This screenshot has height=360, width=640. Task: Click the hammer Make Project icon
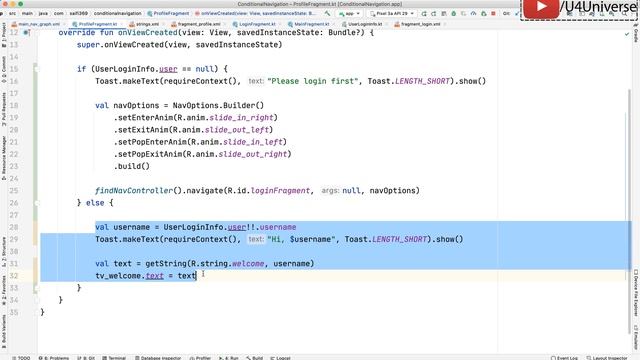327,13
